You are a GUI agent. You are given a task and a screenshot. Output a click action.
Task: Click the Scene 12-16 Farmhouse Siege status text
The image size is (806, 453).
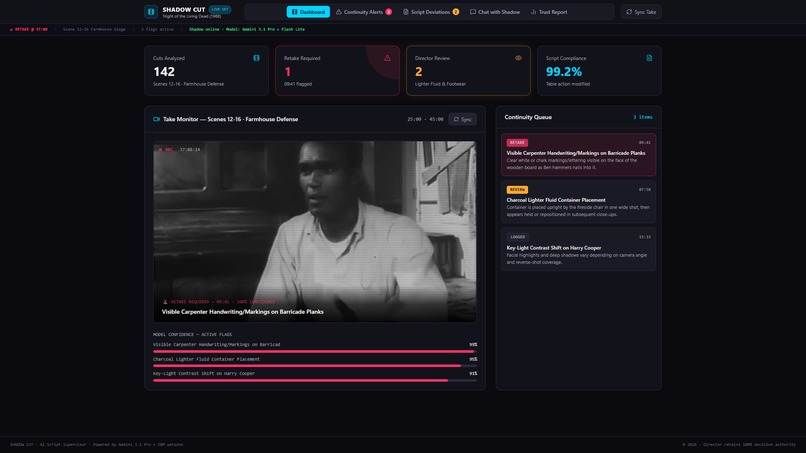[x=94, y=29]
